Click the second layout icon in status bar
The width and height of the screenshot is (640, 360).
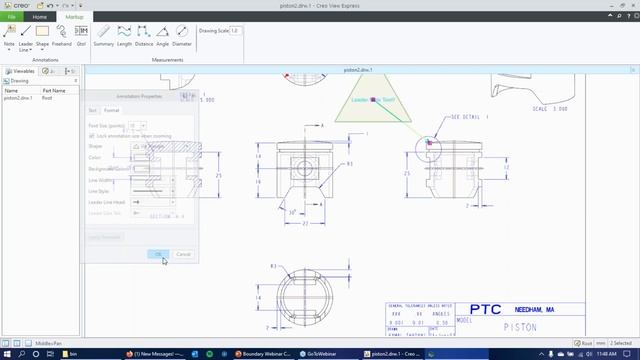coord(17,343)
